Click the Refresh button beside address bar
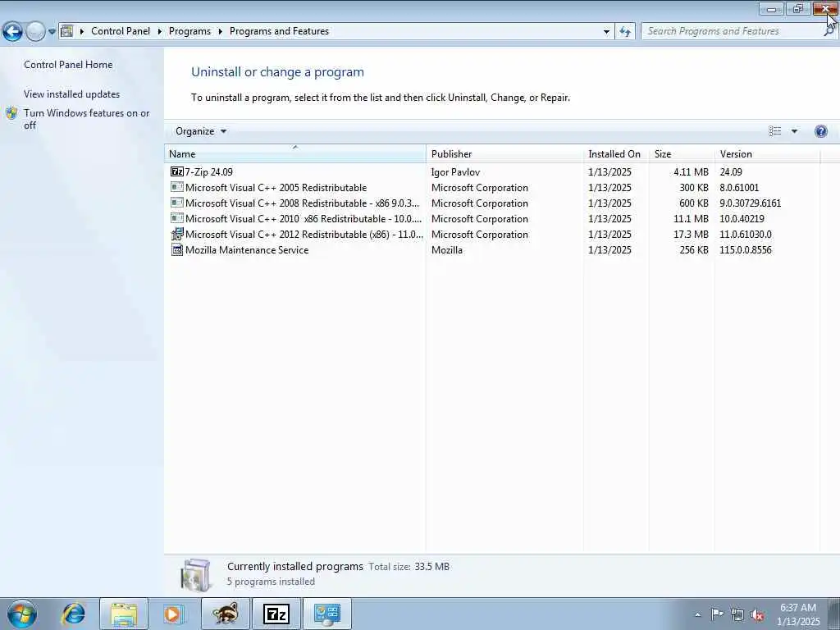 click(x=625, y=32)
